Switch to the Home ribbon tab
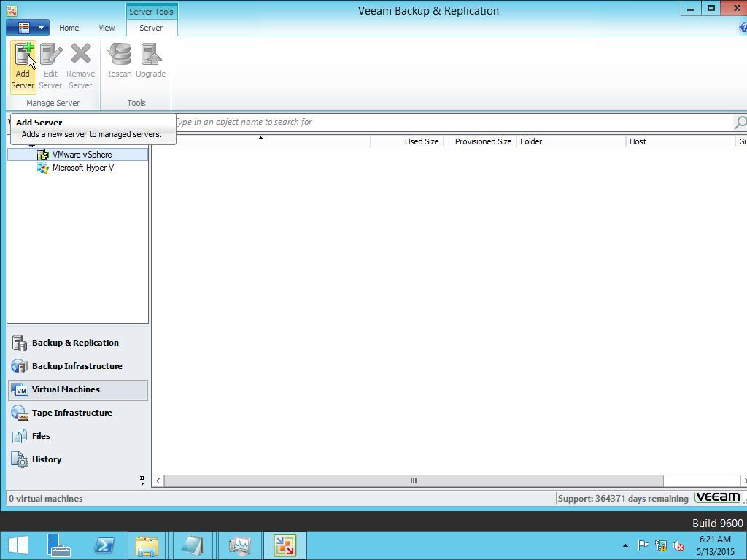747x560 pixels. [x=69, y=28]
